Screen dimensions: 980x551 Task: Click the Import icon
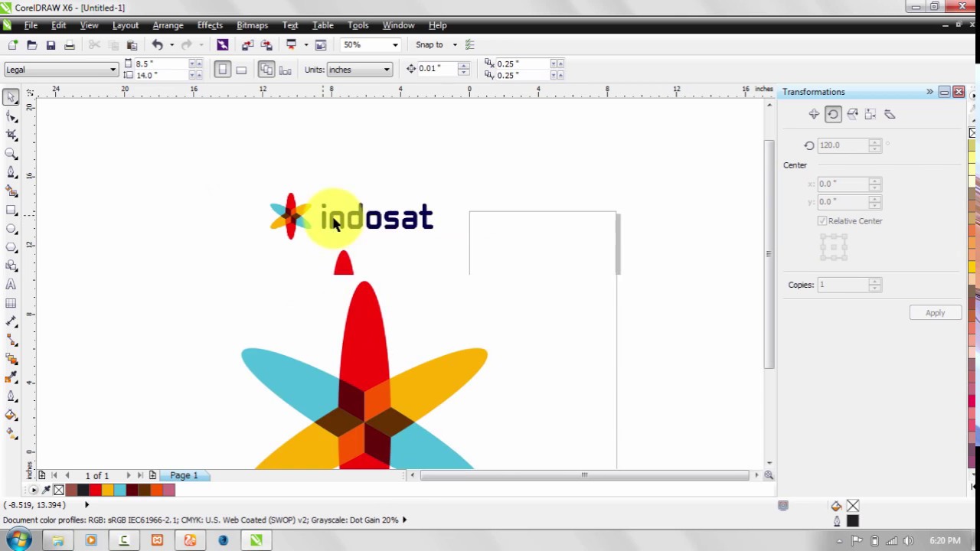(247, 45)
